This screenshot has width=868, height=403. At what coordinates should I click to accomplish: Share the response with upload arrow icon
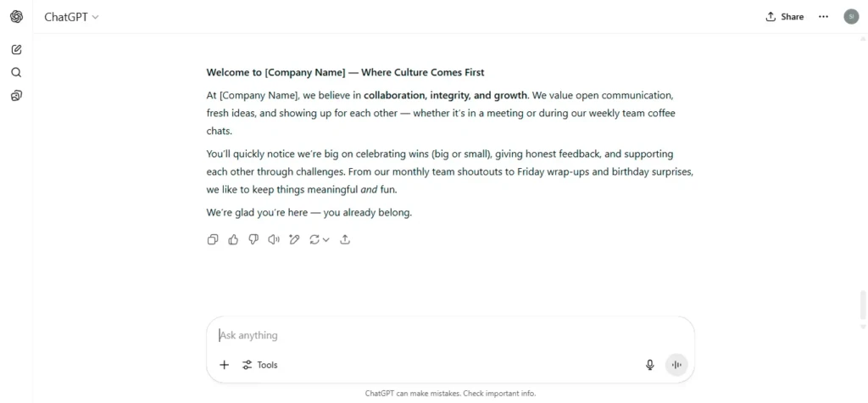click(345, 239)
